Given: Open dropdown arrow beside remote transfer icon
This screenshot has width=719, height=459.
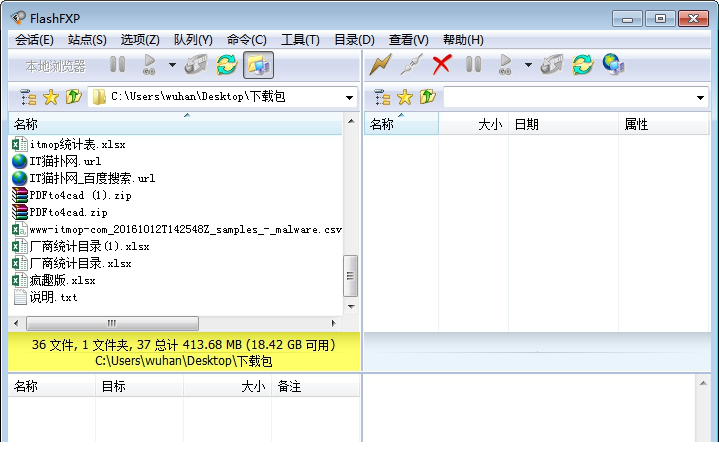Looking at the screenshot, I should pos(528,65).
